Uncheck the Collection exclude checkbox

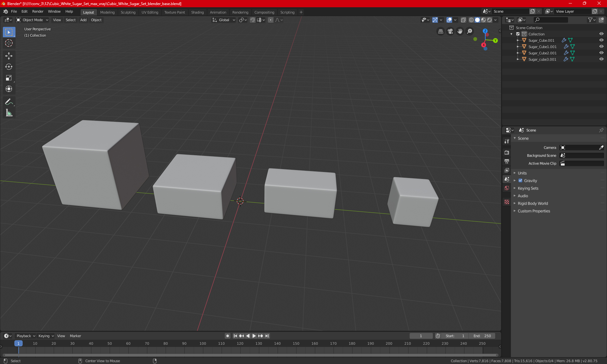coord(518,34)
